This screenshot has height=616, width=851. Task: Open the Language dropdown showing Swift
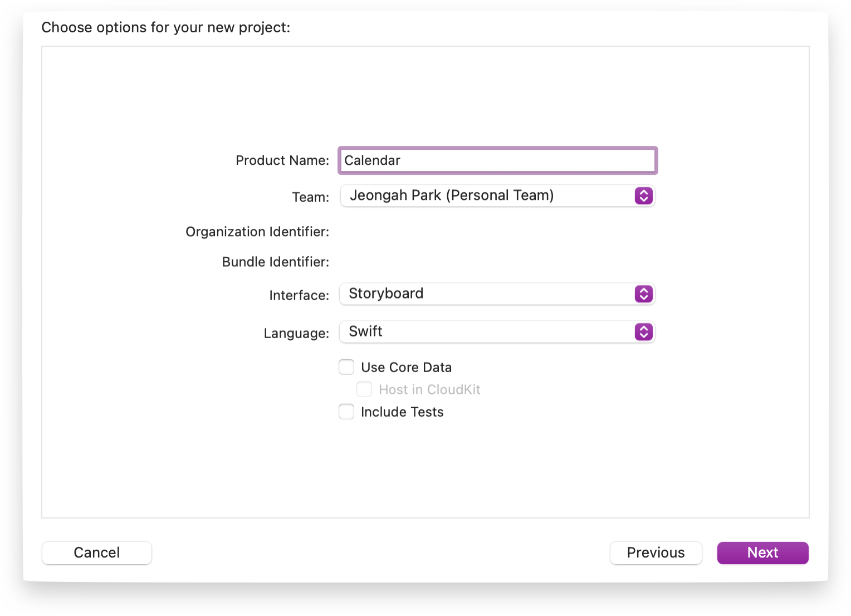497,331
